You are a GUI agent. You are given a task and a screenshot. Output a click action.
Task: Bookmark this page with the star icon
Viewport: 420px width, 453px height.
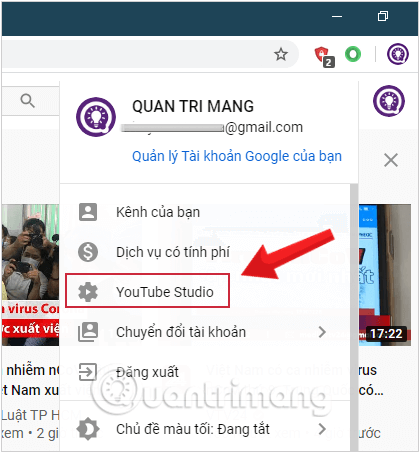(x=281, y=54)
